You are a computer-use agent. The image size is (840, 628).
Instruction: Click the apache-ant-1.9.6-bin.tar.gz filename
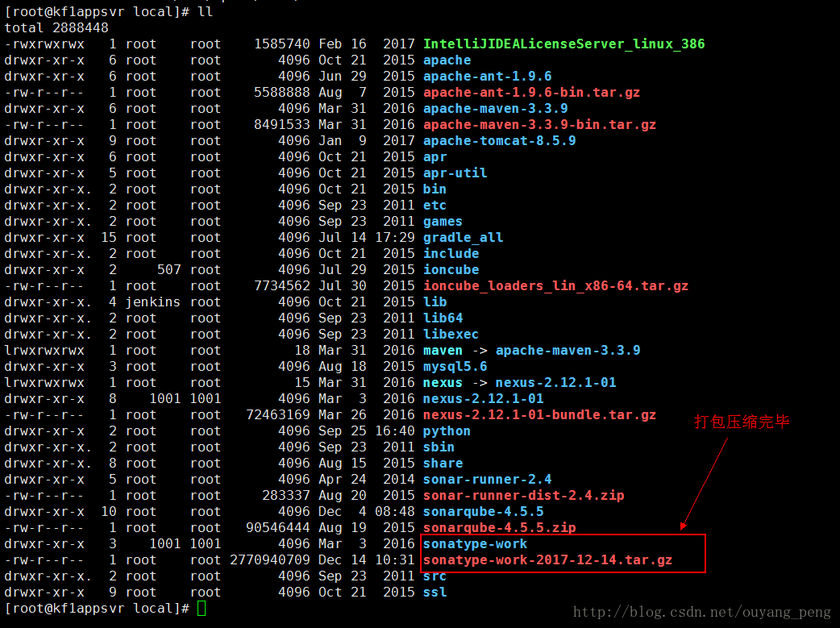coord(531,92)
